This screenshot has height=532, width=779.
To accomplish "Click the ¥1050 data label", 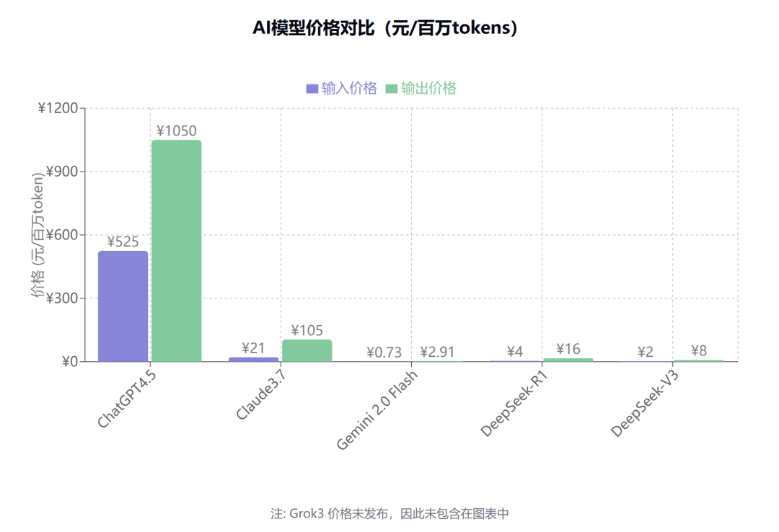I will pos(177,130).
